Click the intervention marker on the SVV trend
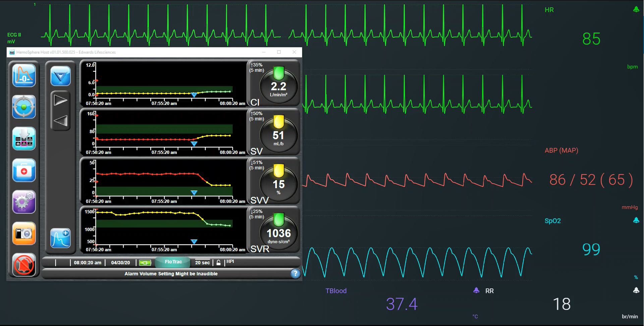The height and width of the screenshot is (326, 644). (x=194, y=193)
